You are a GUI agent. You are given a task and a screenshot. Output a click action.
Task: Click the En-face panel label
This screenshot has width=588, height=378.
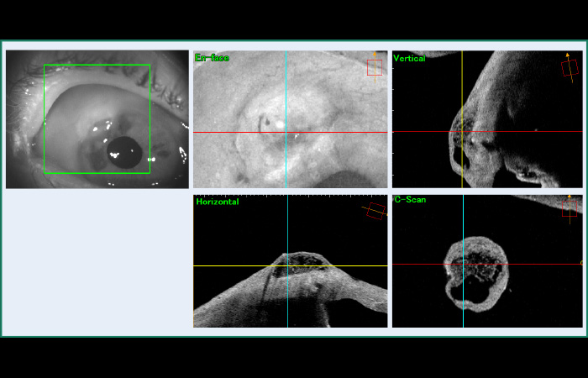point(212,58)
